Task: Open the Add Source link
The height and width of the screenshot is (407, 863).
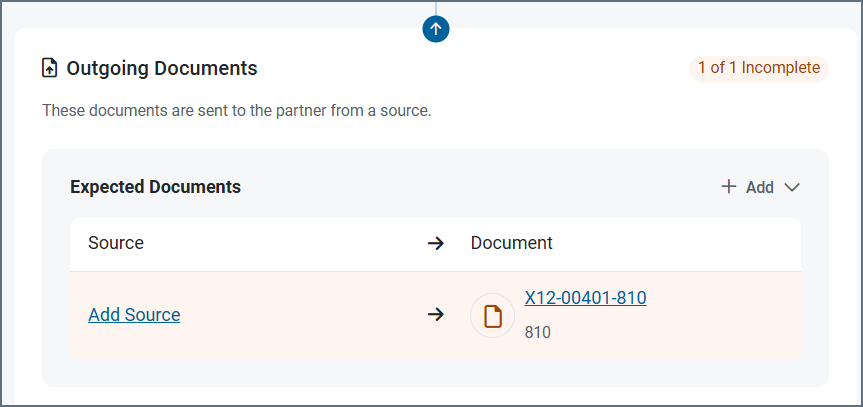Action: tap(134, 315)
